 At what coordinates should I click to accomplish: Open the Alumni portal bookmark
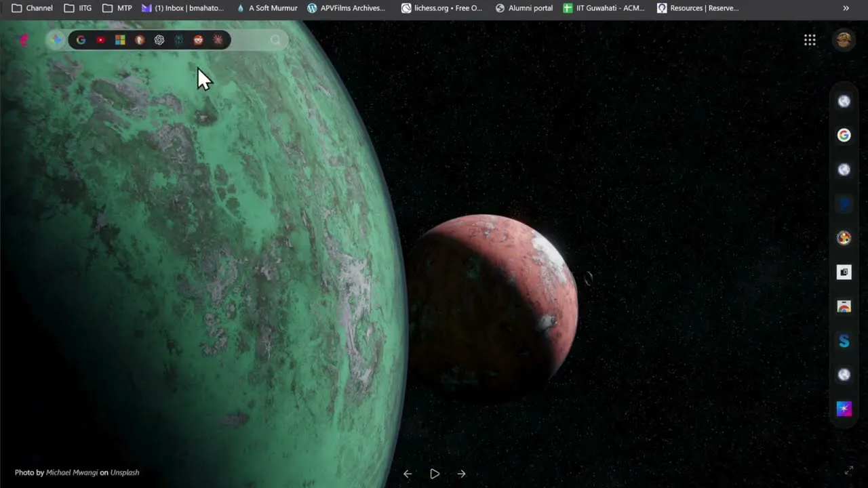[x=524, y=8]
